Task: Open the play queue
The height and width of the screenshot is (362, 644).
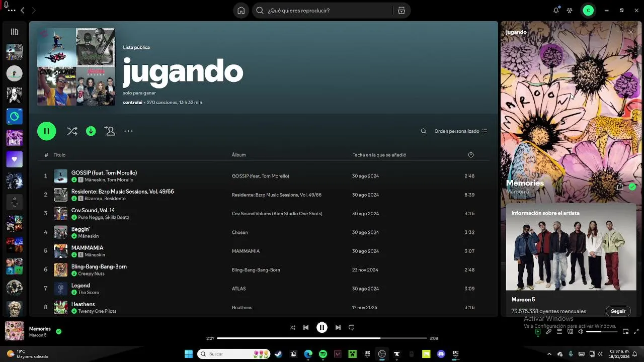Action: (x=559, y=332)
